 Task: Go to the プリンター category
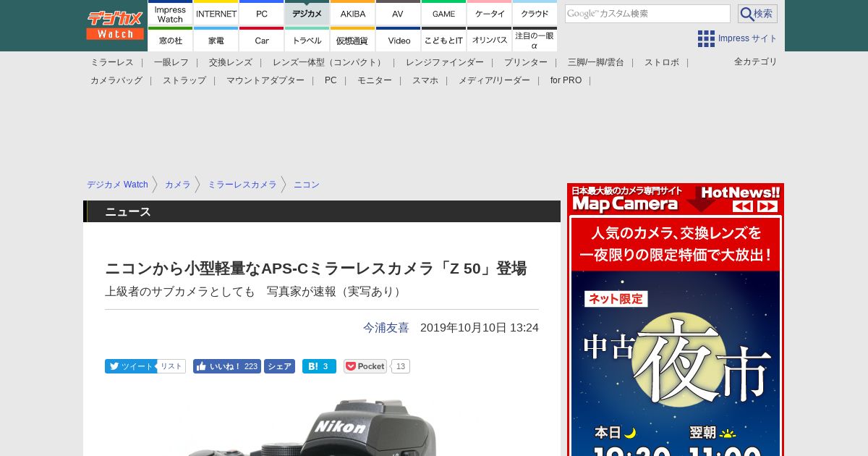(x=526, y=62)
